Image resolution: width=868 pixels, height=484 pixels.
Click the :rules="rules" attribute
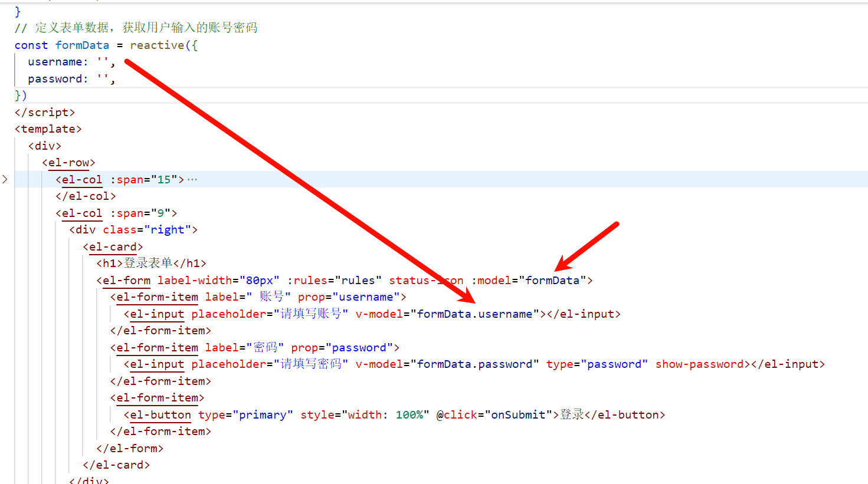click(x=335, y=280)
